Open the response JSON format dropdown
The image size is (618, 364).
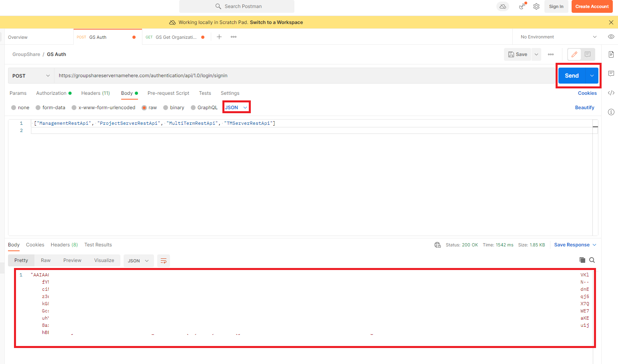point(138,261)
